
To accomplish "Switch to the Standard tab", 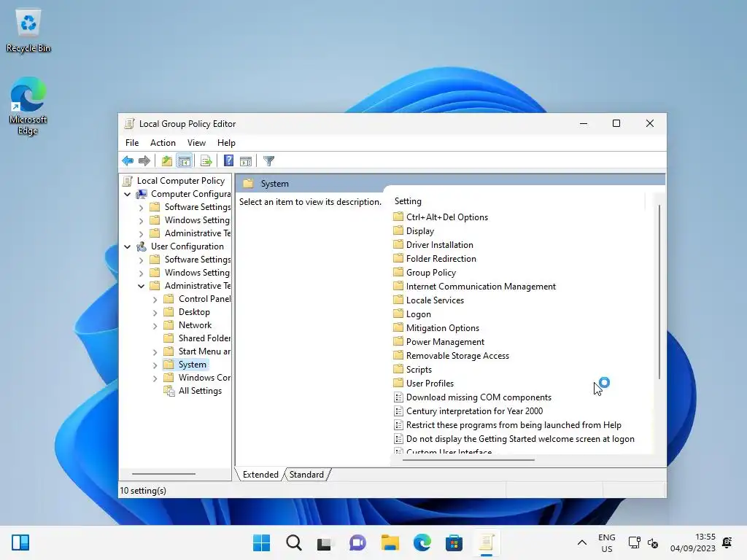I will click(x=306, y=474).
